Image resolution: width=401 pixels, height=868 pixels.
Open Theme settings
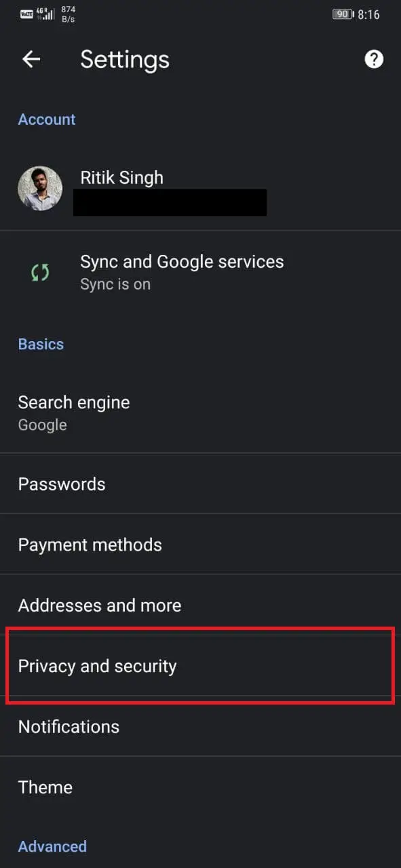click(200, 787)
